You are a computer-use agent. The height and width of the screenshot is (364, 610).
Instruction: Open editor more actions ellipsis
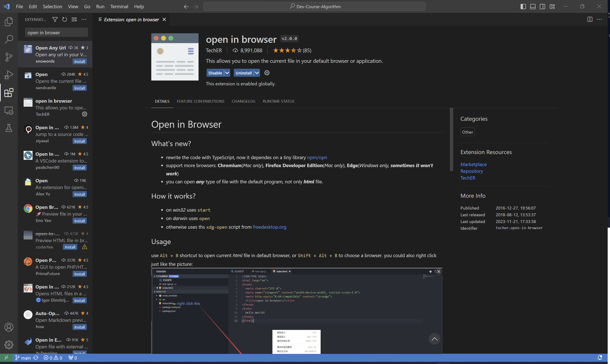click(599, 19)
